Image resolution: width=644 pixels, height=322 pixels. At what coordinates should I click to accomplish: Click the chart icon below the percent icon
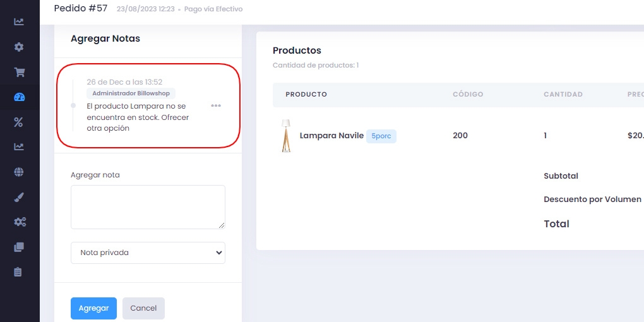(x=19, y=147)
